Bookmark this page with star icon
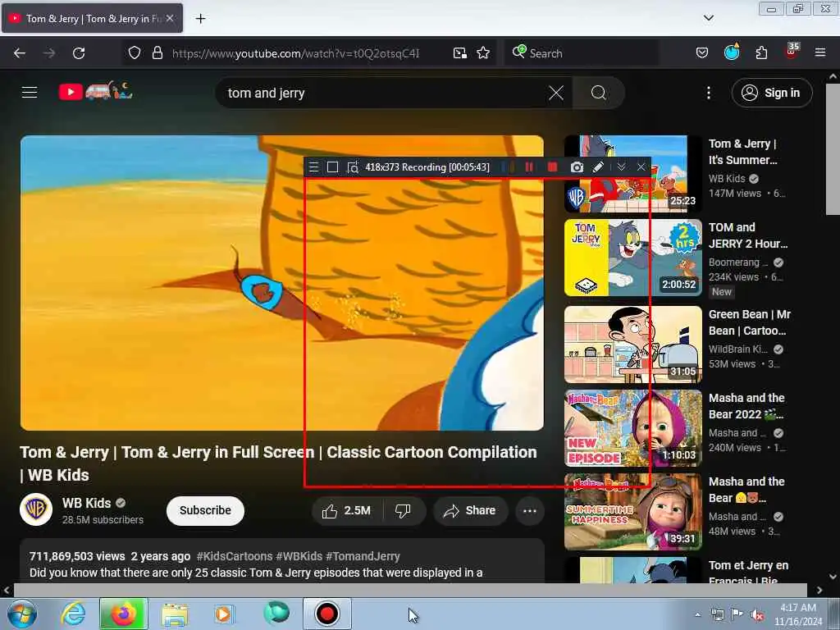This screenshot has height=630, width=840. (x=483, y=53)
